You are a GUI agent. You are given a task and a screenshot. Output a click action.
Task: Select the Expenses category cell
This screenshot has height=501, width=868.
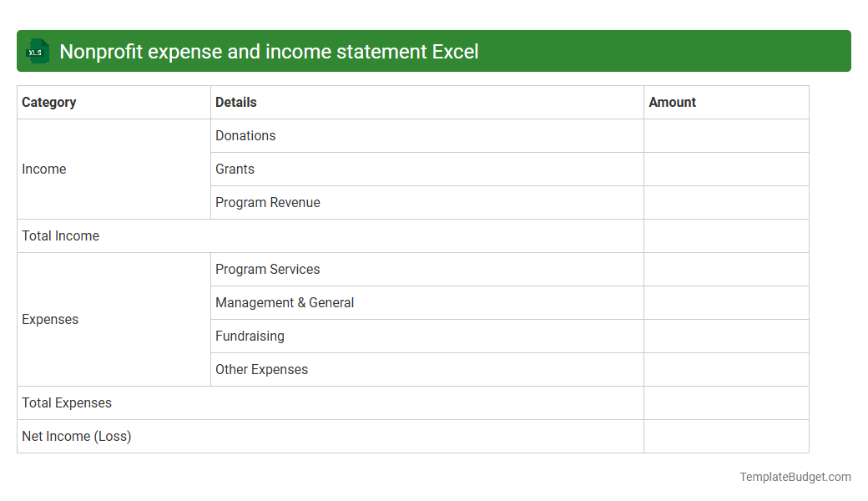pyautogui.click(x=50, y=319)
